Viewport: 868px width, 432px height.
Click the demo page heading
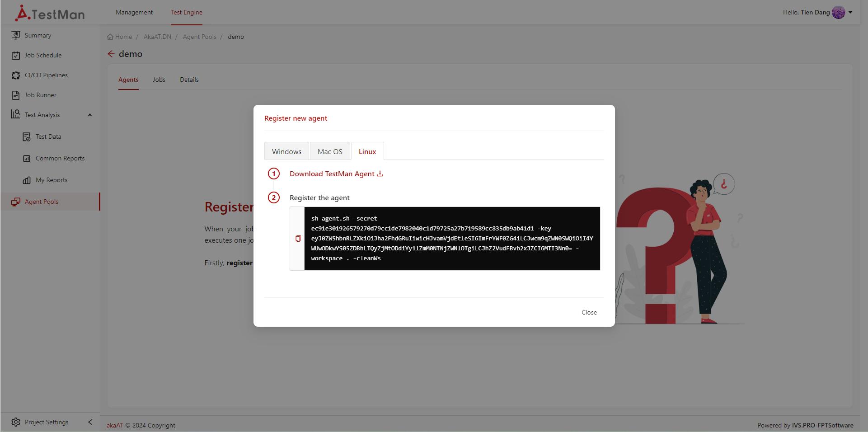(x=131, y=54)
